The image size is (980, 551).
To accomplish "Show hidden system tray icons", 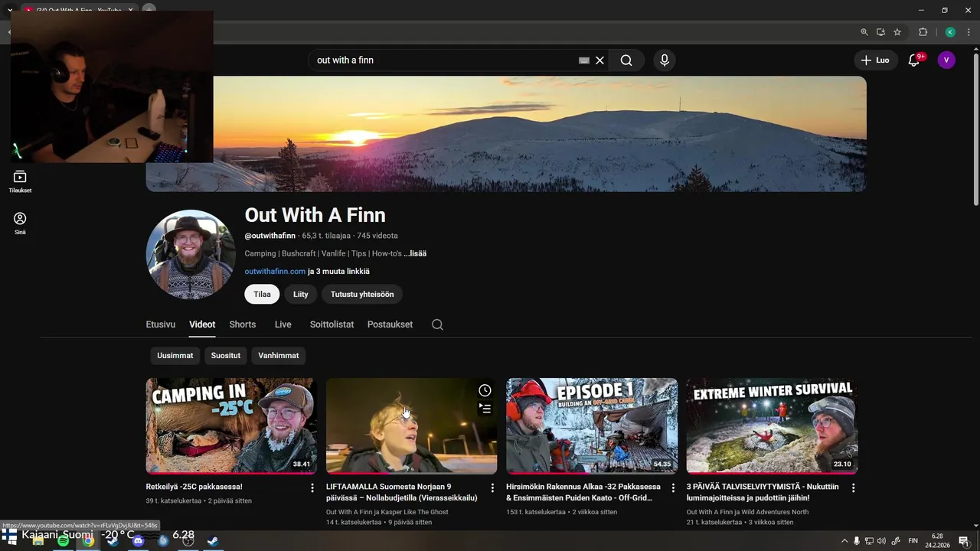I will click(844, 541).
